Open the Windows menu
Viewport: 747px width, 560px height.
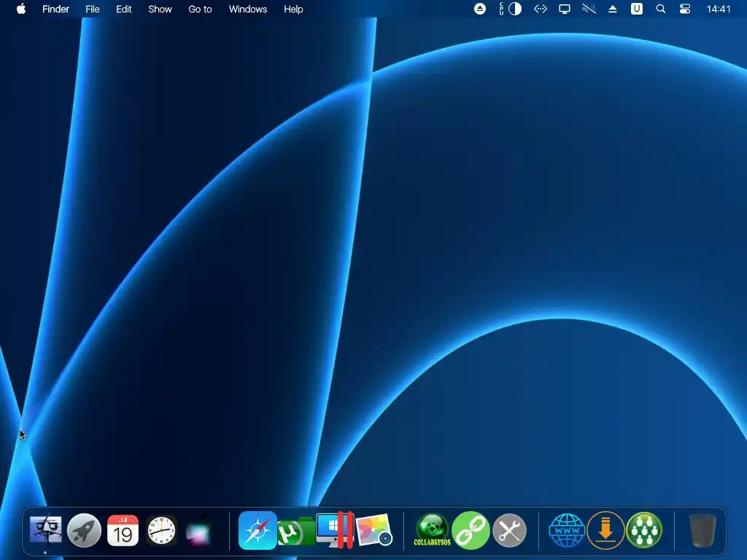pos(248,9)
